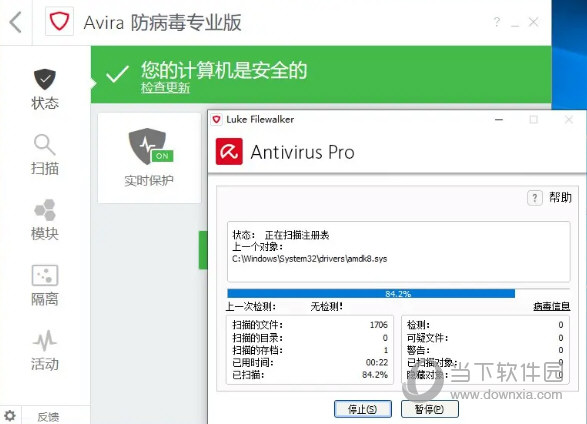Open the 扫描 magnifier scan icon
The width and height of the screenshot is (587, 424).
coord(45,144)
